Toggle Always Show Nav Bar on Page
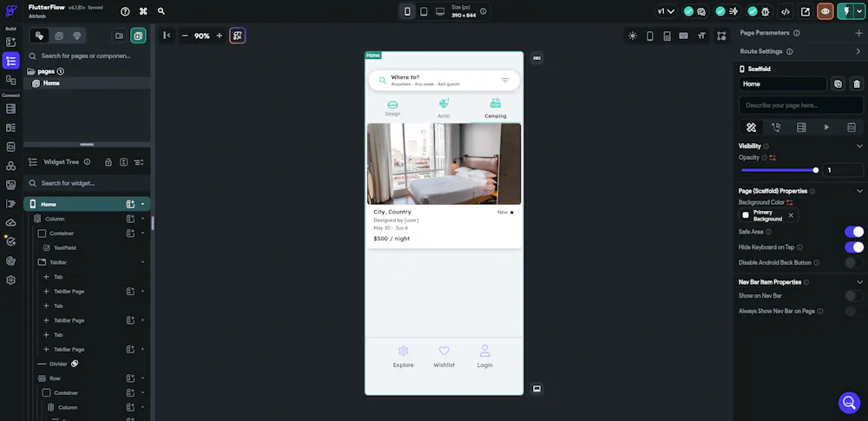Image resolution: width=868 pixels, height=421 pixels. (x=854, y=312)
